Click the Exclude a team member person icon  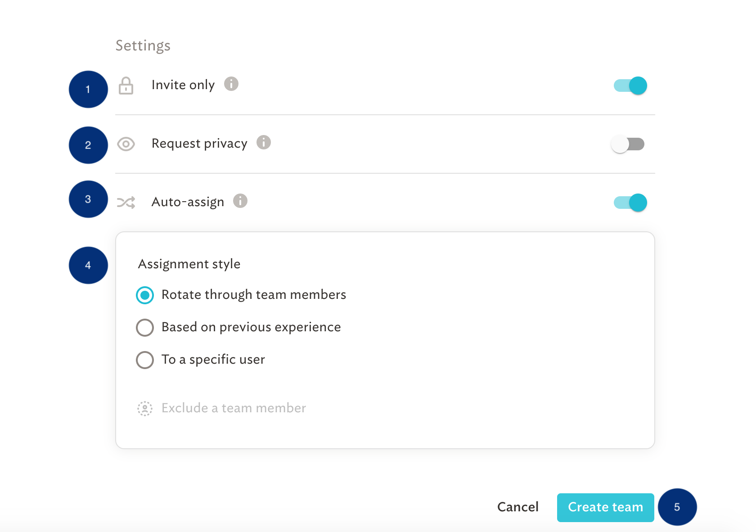click(145, 408)
